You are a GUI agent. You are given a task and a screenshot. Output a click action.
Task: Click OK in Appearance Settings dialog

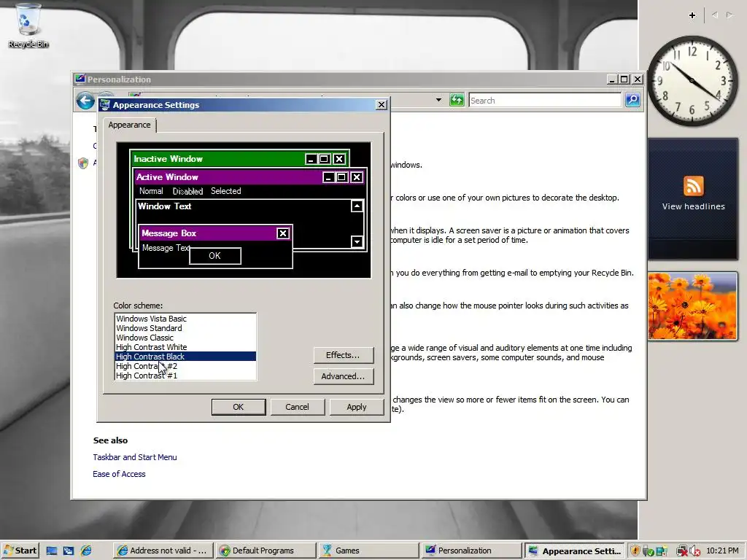coord(239,407)
